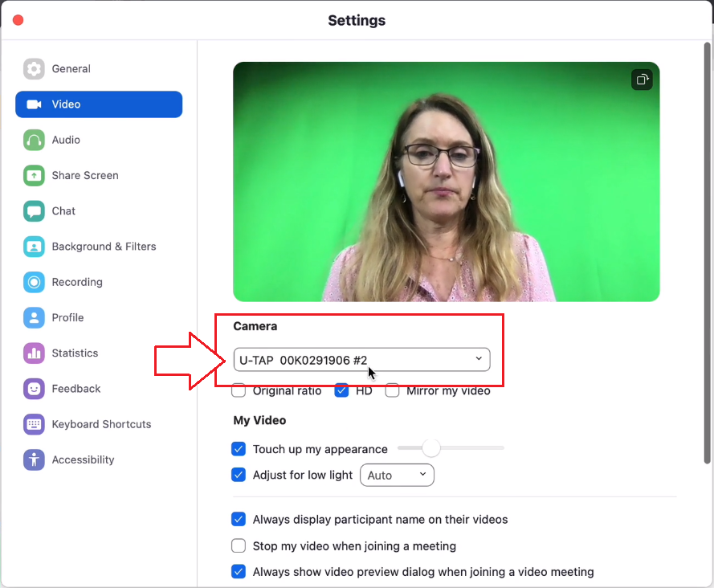Viewport: 714px width, 588px height.
Task: Disable the HD video checkbox
Action: pos(341,390)
